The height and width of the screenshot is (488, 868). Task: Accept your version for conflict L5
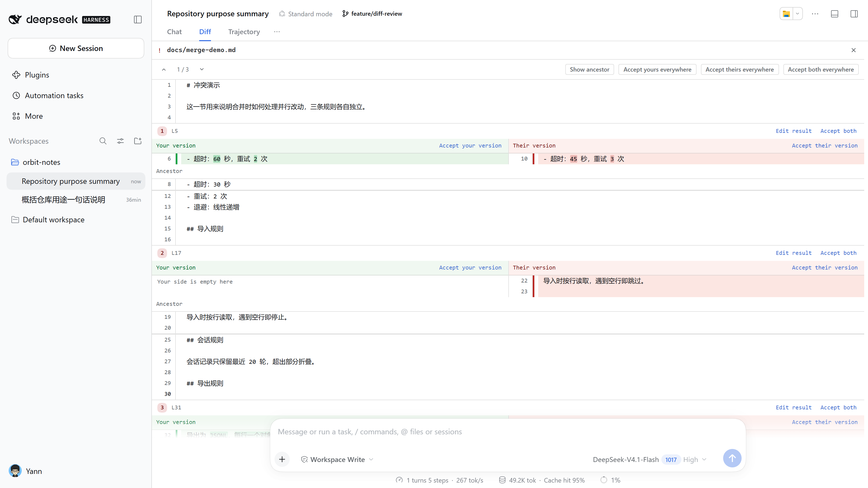(x=470, y=146)
